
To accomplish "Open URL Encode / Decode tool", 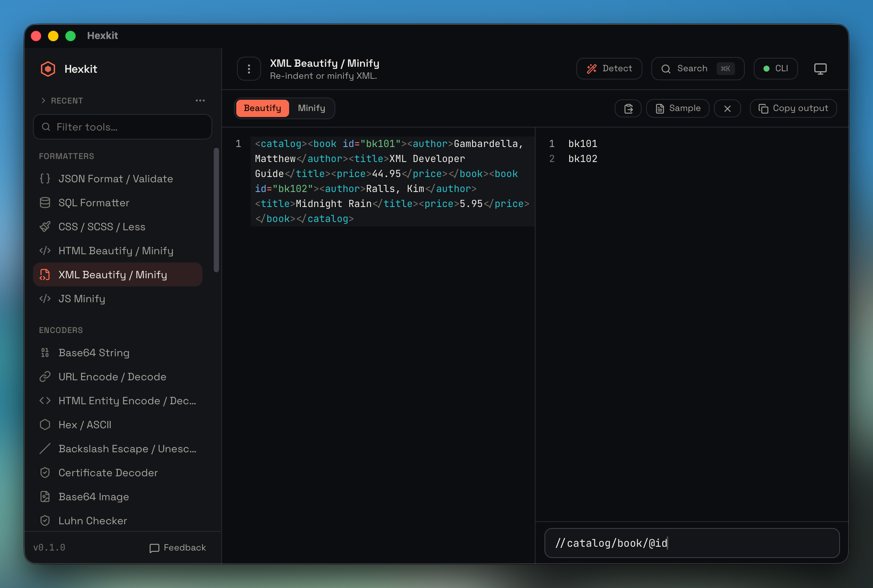I will [x=118, y=377].
